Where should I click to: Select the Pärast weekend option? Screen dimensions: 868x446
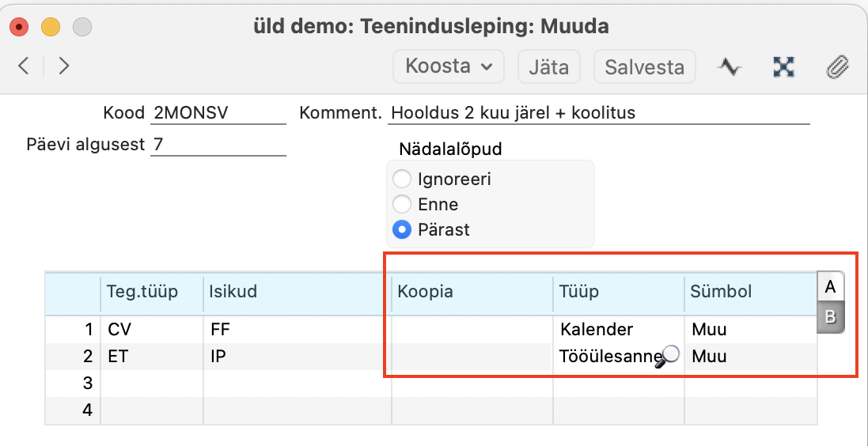click(402, 229)
